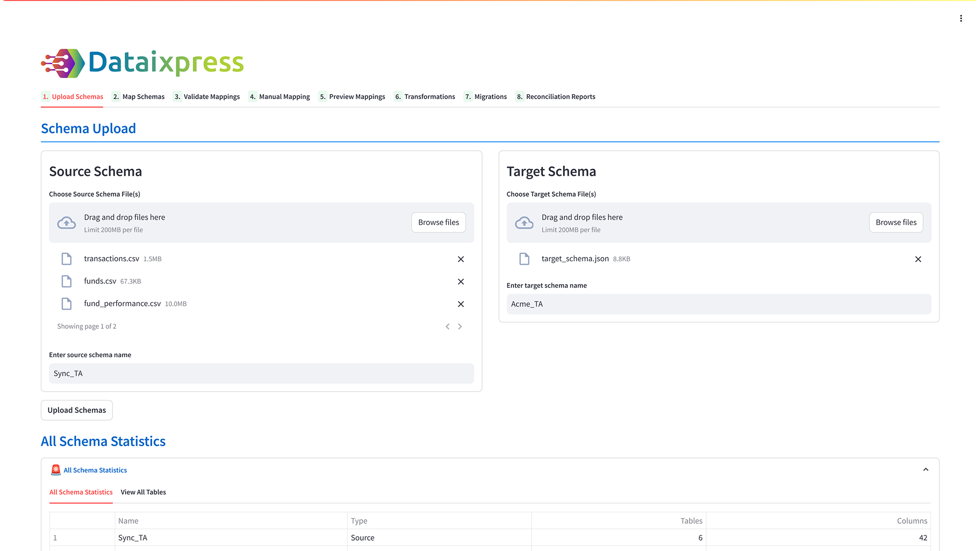The image size is (980, 551).
Task: Focus the source schema name field
Action: click(x=261, y=373)
